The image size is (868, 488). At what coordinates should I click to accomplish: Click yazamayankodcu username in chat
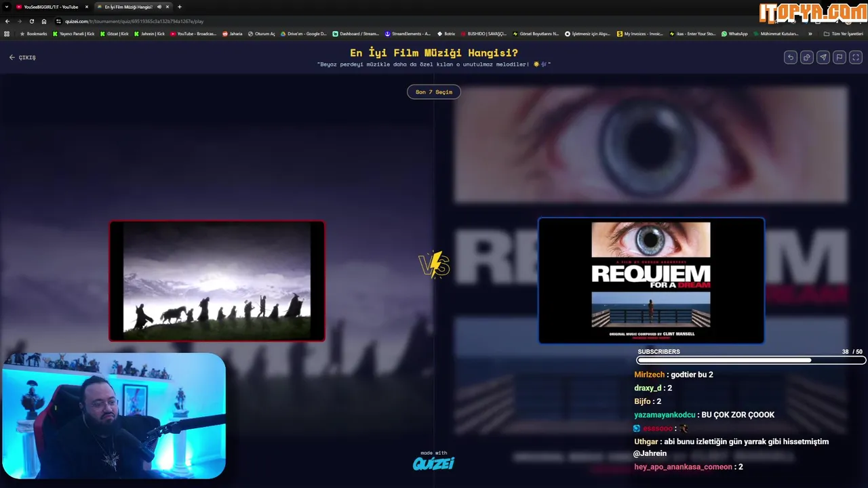[665, 415]
